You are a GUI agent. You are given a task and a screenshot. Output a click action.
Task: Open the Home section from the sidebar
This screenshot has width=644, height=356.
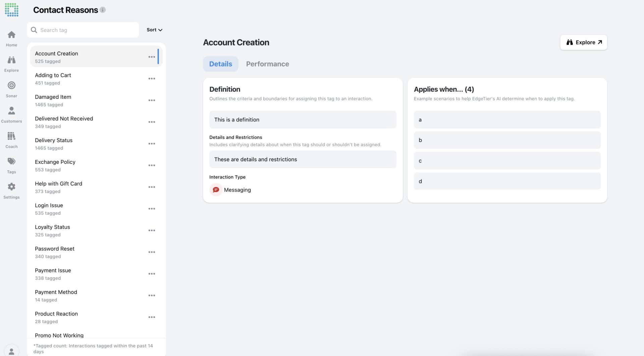11,38
